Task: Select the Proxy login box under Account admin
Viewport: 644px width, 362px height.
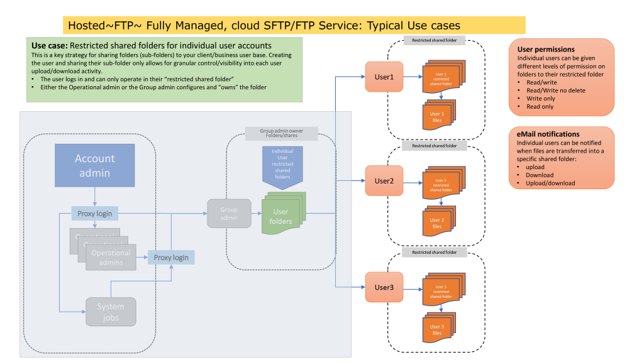Action: pyautogui.click(x=95, y=214)
